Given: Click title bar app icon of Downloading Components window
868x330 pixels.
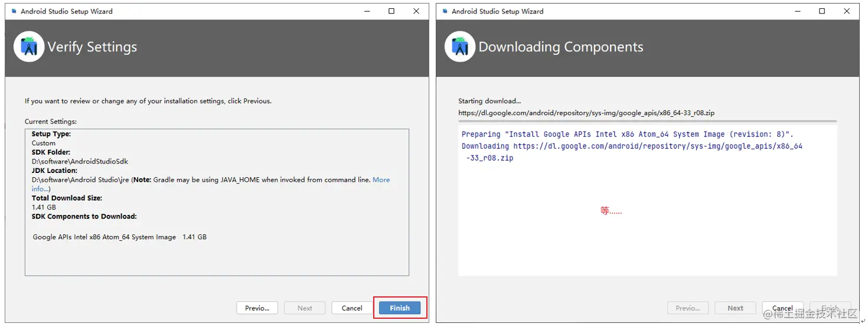Looking at the screenshot, I should [444, 11].
